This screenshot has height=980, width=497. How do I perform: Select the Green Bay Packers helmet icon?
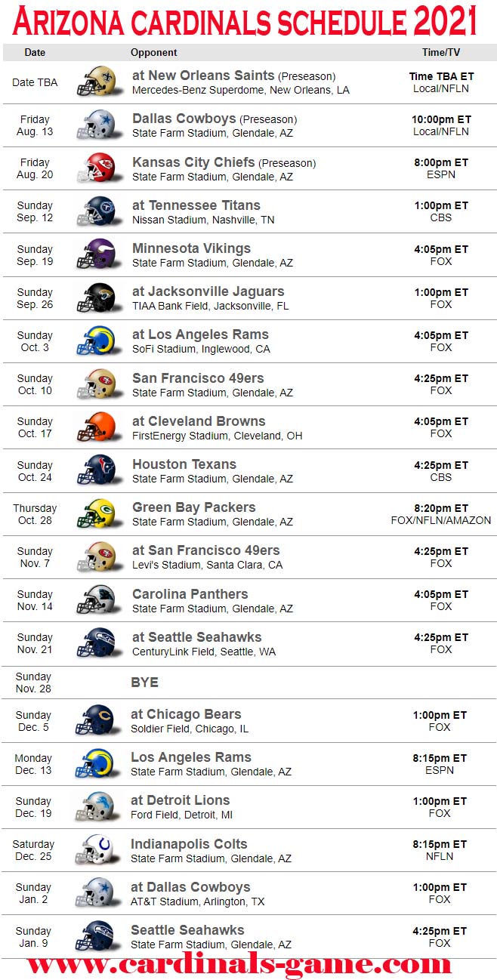[96, 513]
